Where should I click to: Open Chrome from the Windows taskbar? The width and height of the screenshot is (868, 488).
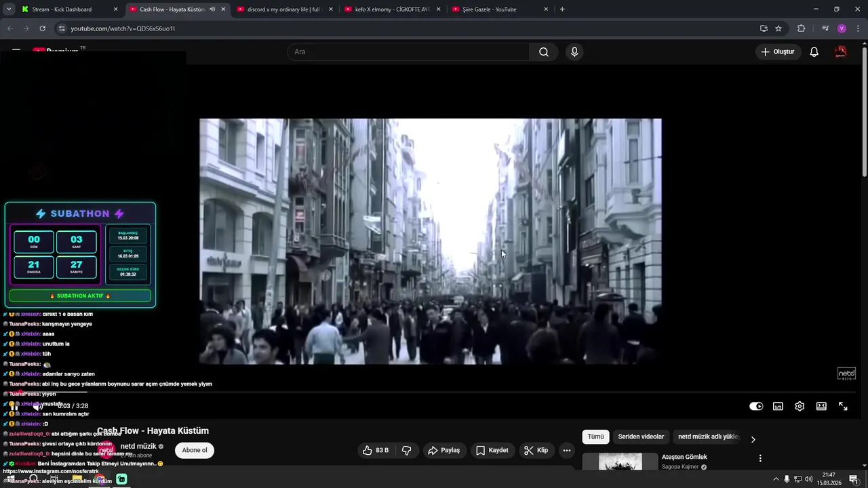click(x=100, y=479)
